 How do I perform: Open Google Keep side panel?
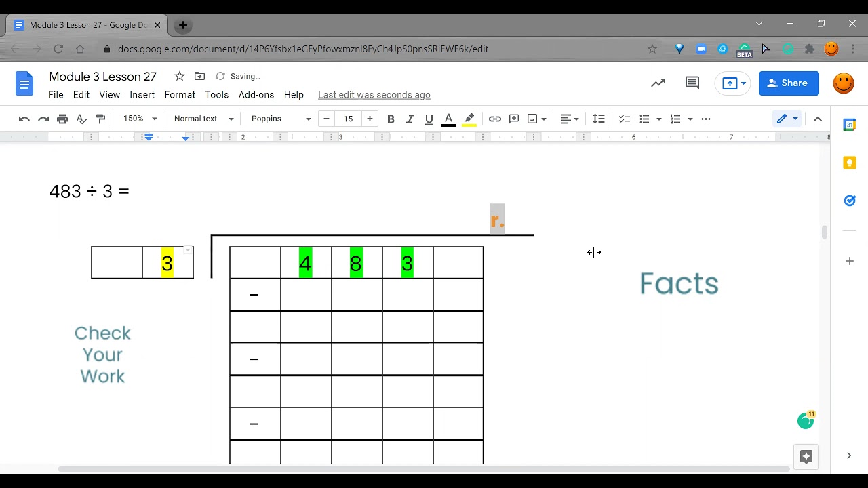pyautogui.click(x=849, y=163)
